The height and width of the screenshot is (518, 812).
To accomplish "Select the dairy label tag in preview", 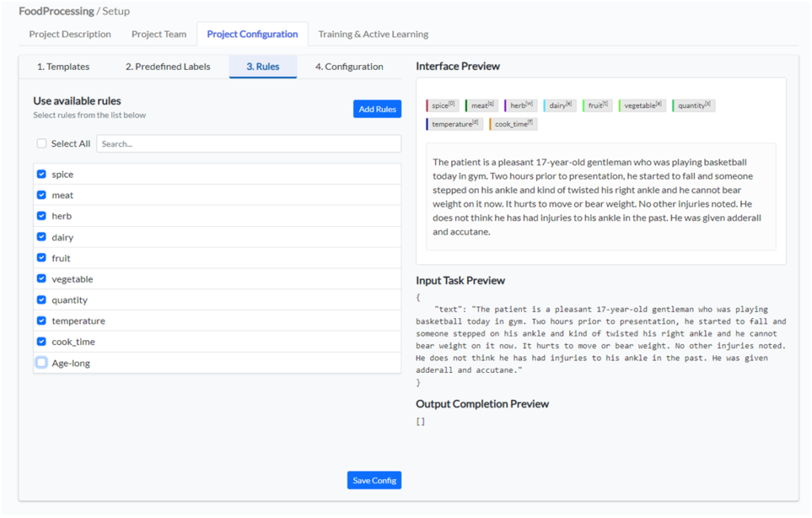I will [x=560, y=106].
